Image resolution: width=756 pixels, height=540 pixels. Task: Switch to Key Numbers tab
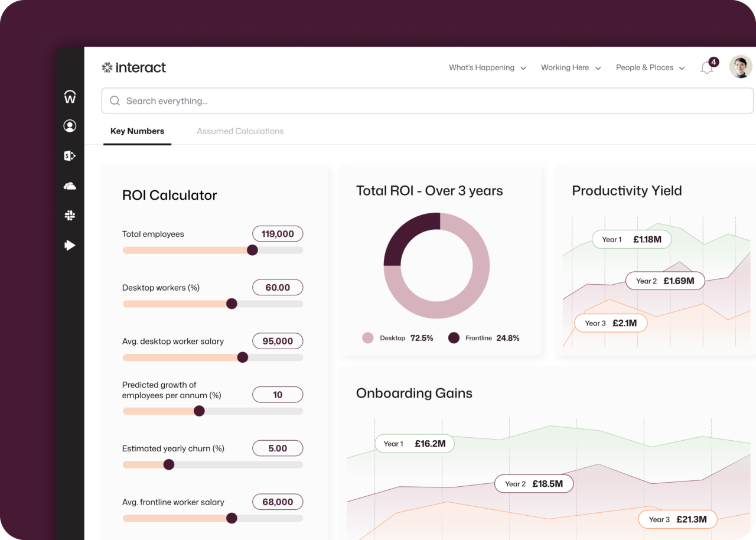click(137, 131)
